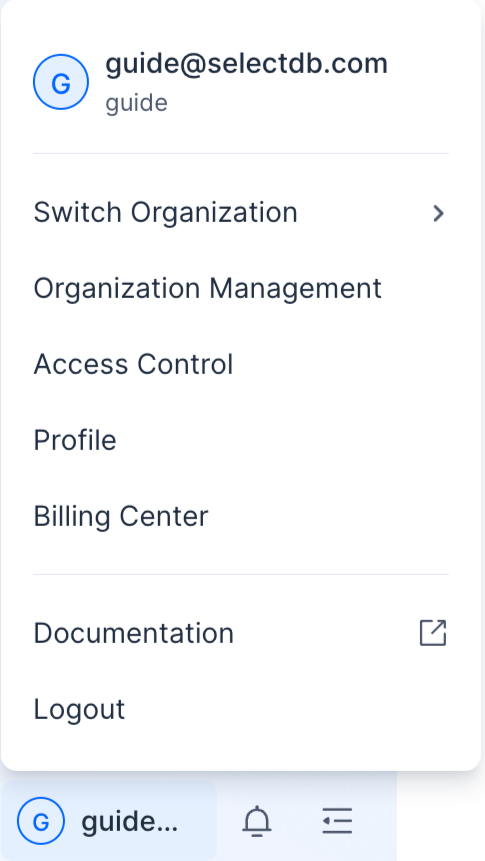Click the divider line below the account header
The width and height of the screenshot is (485, 861).
click(241, 153)
